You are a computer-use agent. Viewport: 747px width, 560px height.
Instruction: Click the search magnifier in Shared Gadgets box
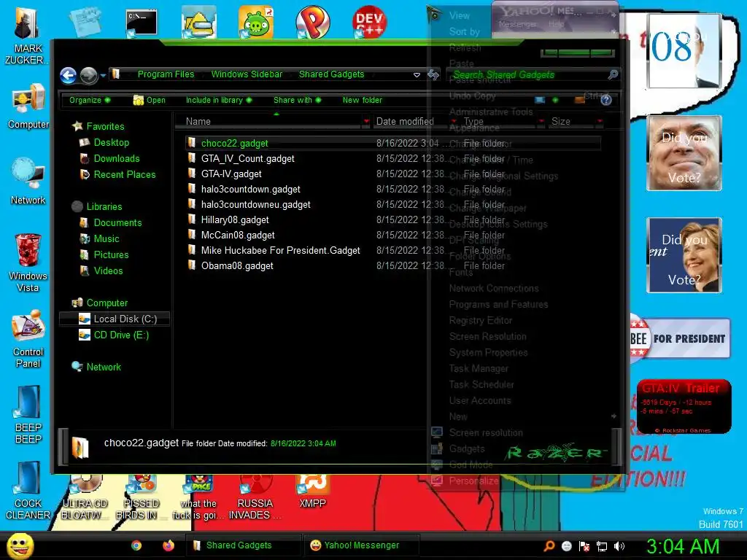(x=613, y=74)
